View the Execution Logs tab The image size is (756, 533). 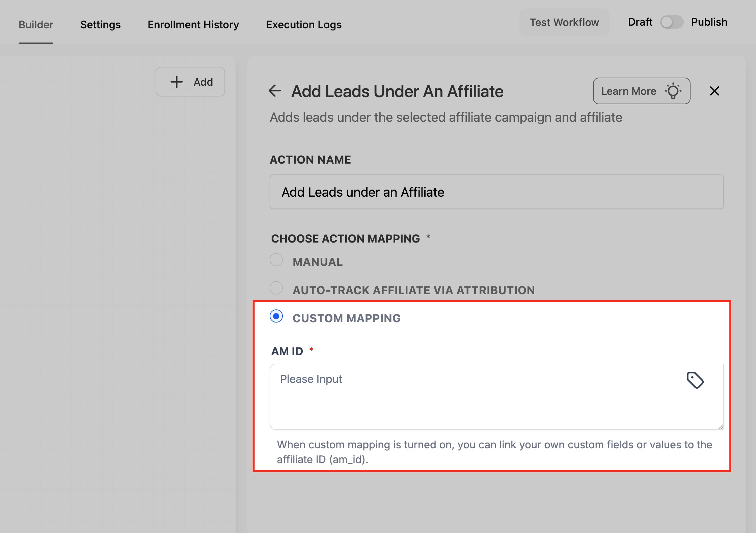pyautogui.click(x=304, y=25)
